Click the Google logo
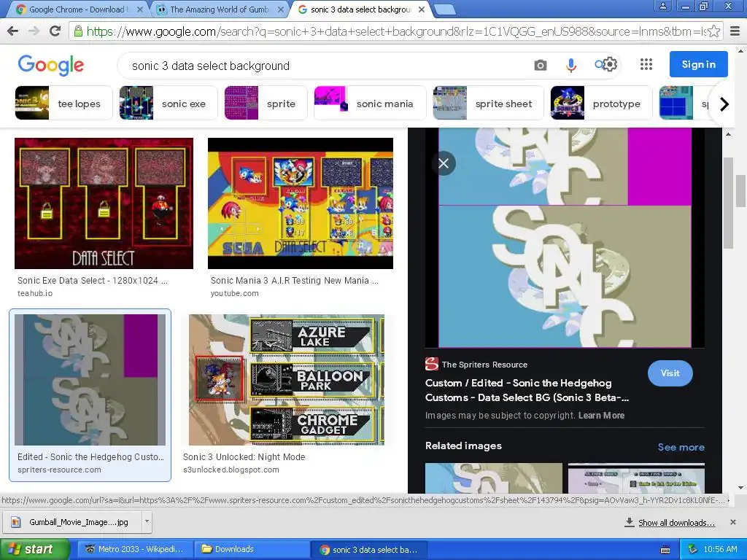747x560 pixels. 51,65
